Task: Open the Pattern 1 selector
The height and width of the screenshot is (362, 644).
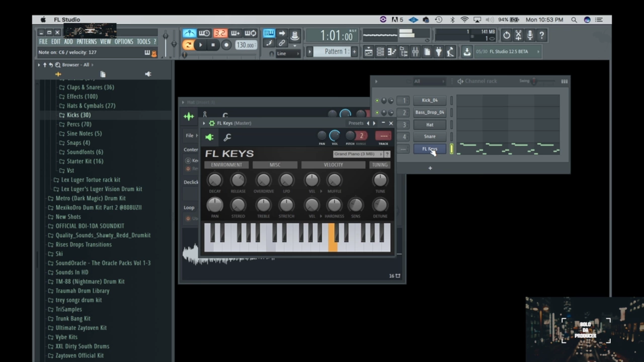Action: coord(333,51)
